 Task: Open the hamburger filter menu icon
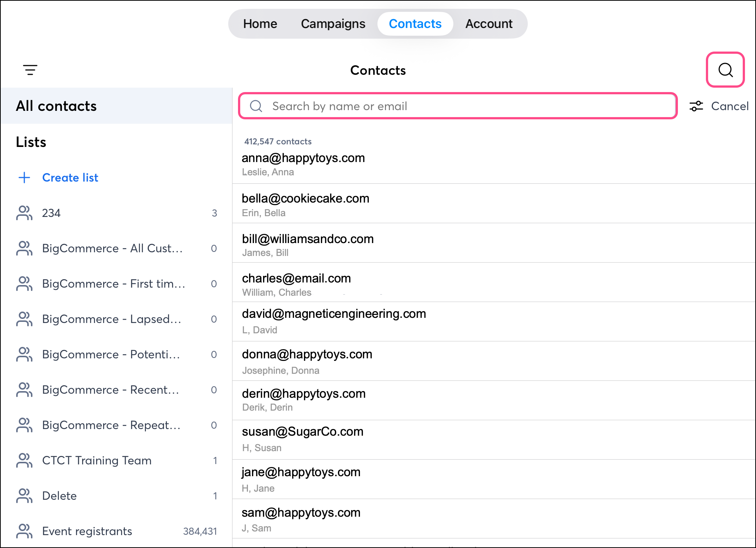coord(30,70)
